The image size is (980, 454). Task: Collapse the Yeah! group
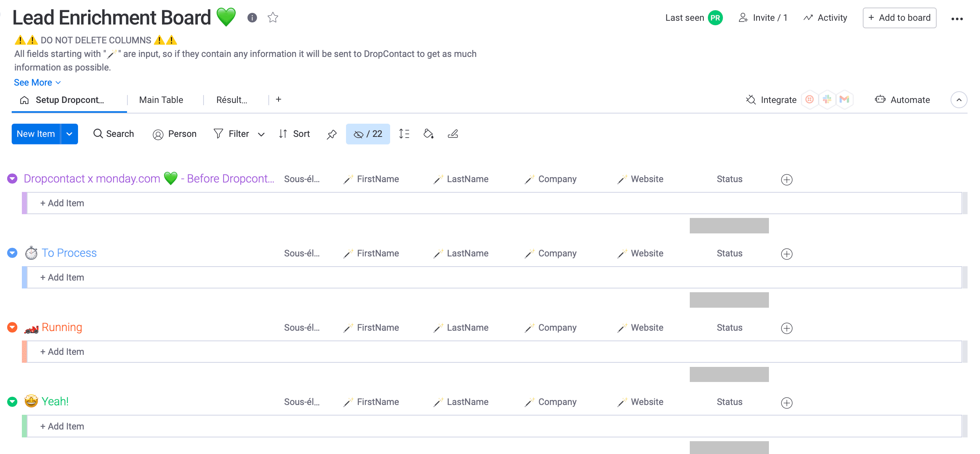click(12, 402)
